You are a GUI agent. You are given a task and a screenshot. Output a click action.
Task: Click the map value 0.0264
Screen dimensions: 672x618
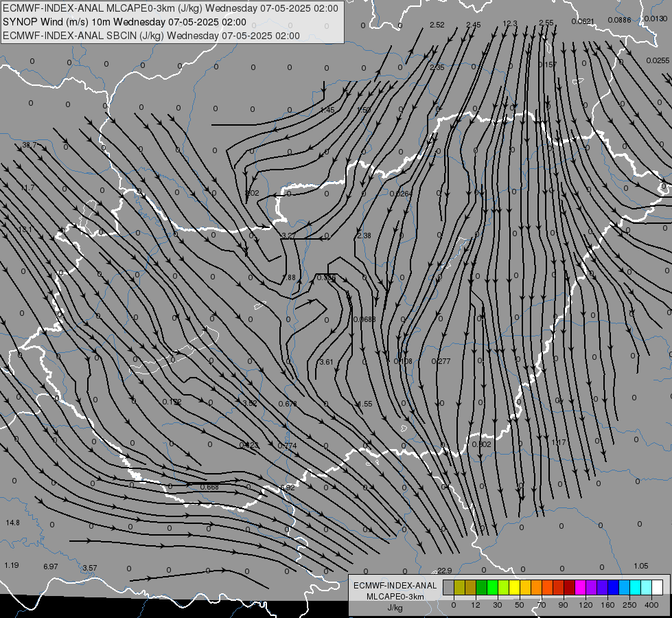401,194
